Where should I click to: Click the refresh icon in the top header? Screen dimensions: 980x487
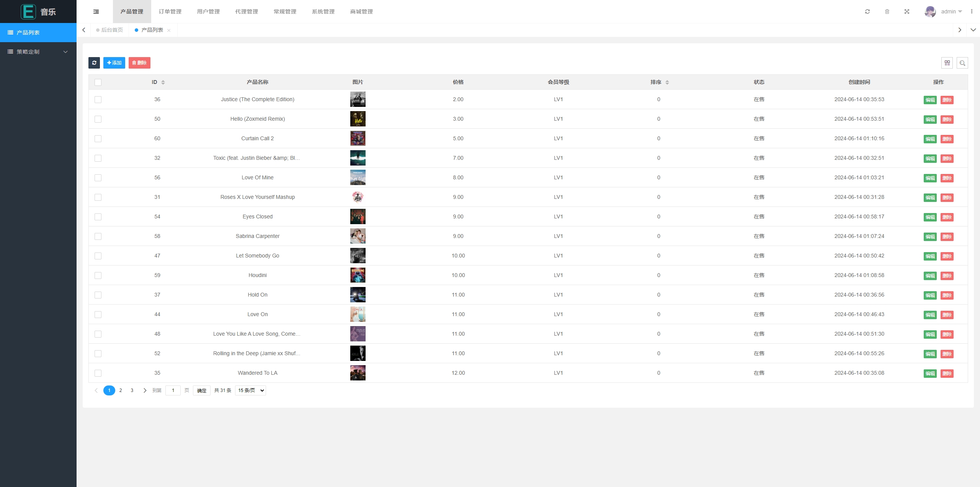point(867,11)
